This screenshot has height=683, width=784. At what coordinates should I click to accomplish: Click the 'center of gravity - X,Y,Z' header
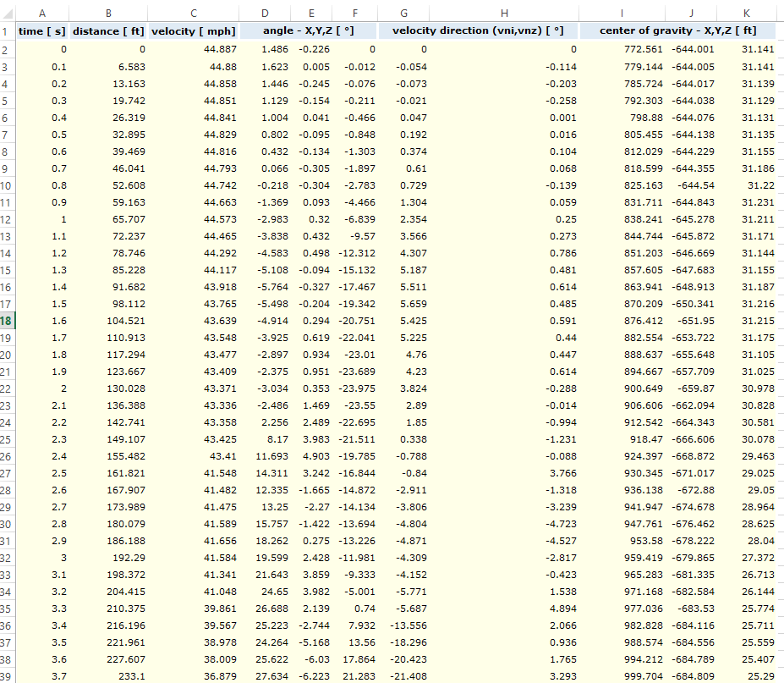tap(678, 30)
